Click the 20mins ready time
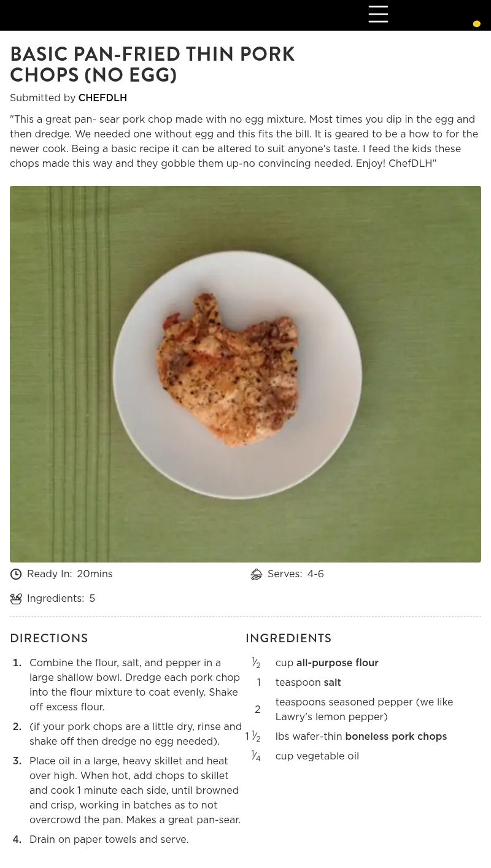 pyautogui.click(x=95, y=574)
